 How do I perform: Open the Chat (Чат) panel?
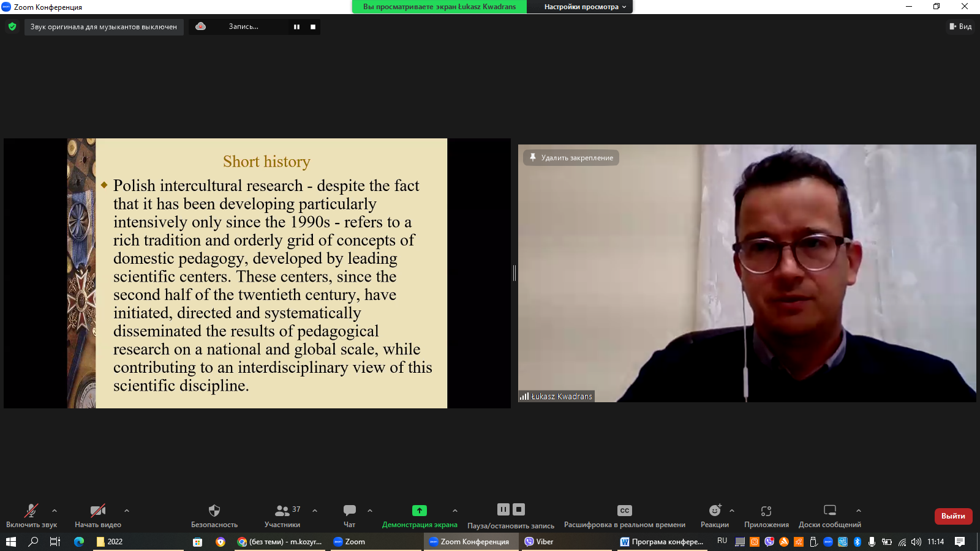(x=349, y=511)
